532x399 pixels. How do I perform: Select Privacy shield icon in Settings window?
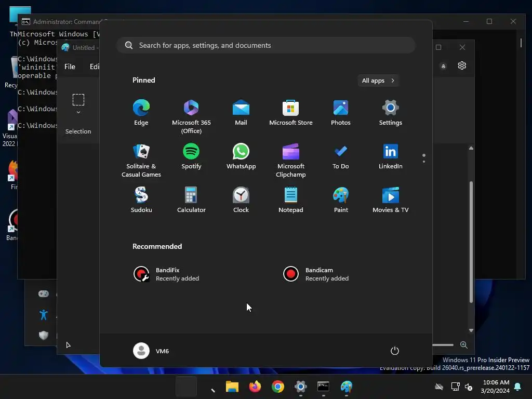click(x=44, y=336)
